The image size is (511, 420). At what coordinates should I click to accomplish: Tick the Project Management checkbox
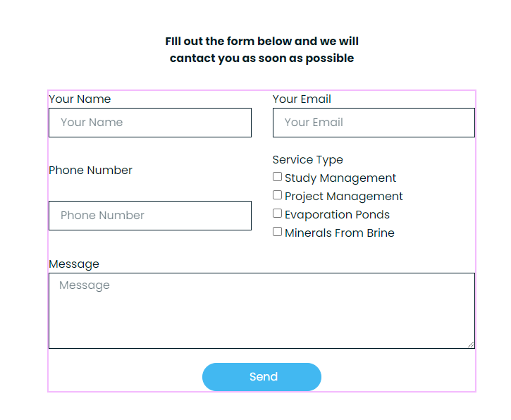[278, 195]
